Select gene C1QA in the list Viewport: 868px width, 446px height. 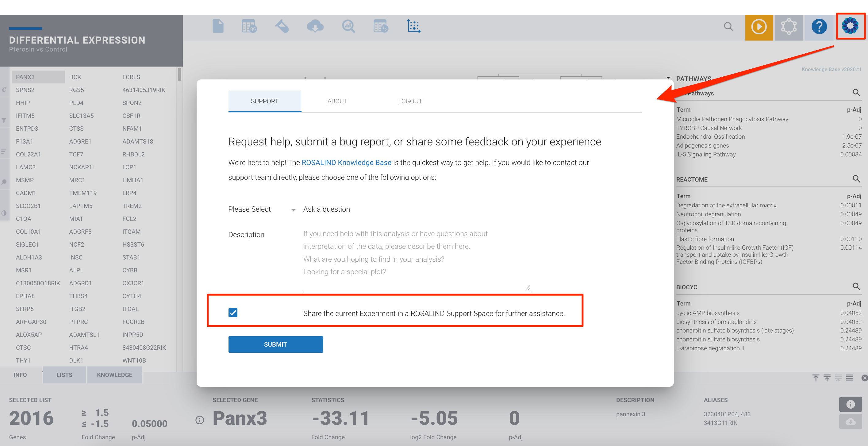pos(24,219)
